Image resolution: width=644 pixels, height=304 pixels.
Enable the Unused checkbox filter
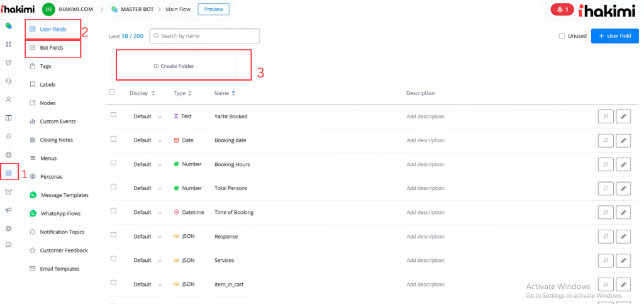tap(562, 36)
